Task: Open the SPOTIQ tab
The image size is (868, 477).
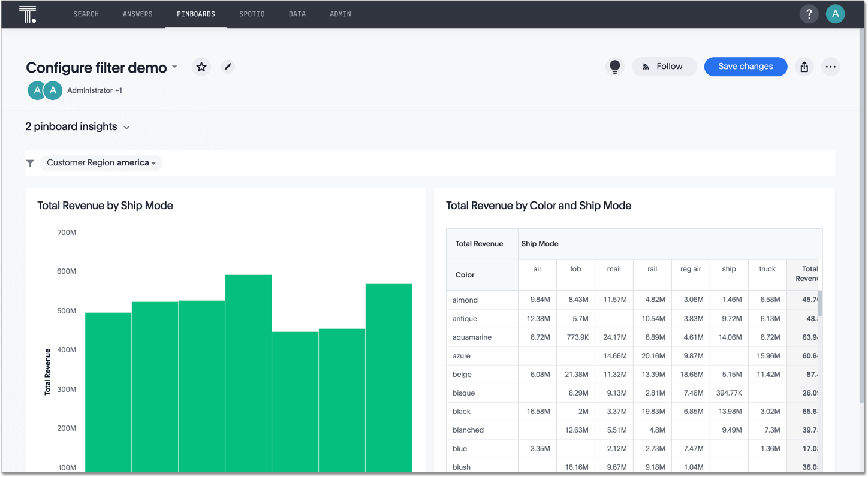Action: 252,14
